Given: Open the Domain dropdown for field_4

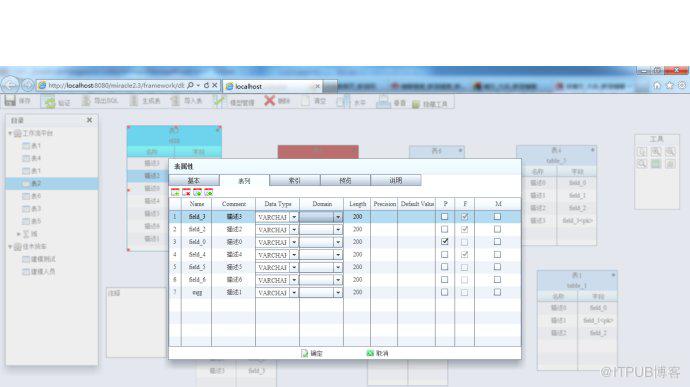Looking at the screenshot, I should click(x=338, y=255).
